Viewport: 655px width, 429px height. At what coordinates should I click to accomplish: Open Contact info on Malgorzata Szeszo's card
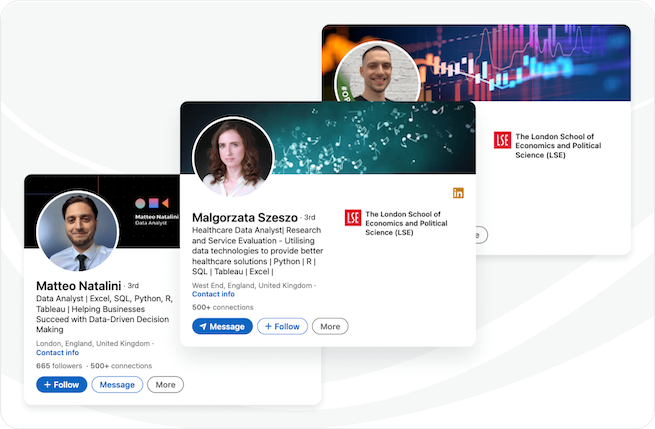click(x=213, y=294)
